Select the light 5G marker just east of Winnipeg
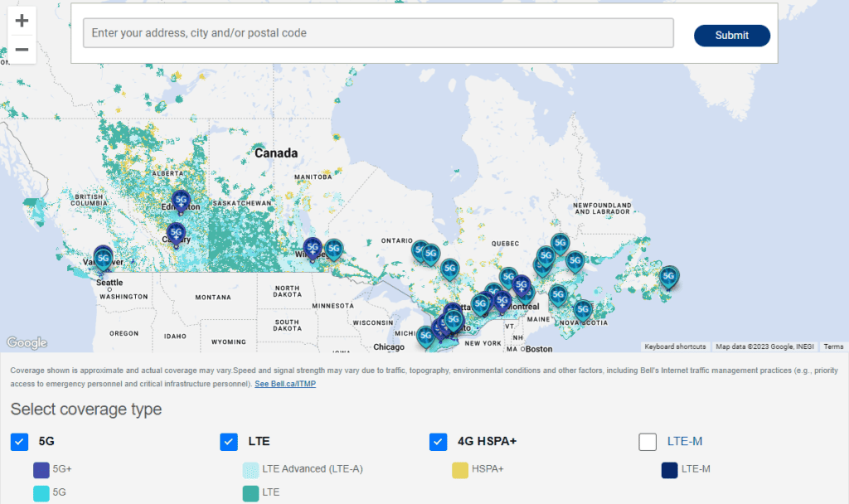 coord(333,250)
